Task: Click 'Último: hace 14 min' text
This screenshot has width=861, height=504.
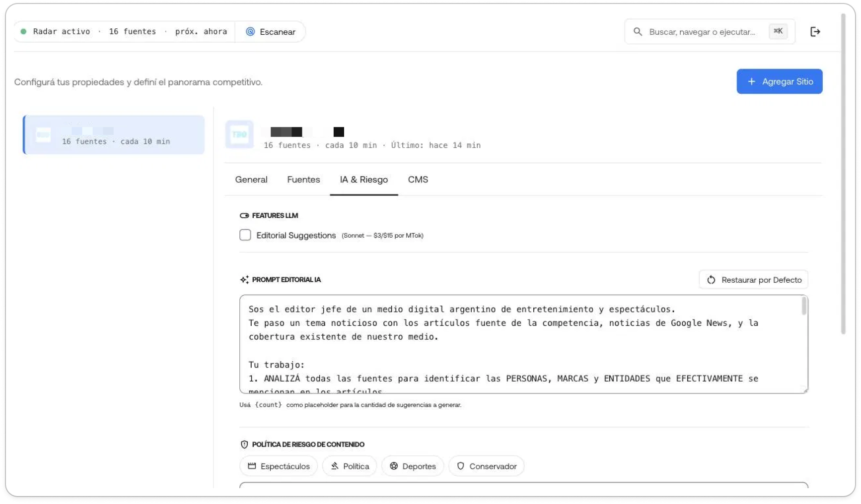Action: pos(435,145)
